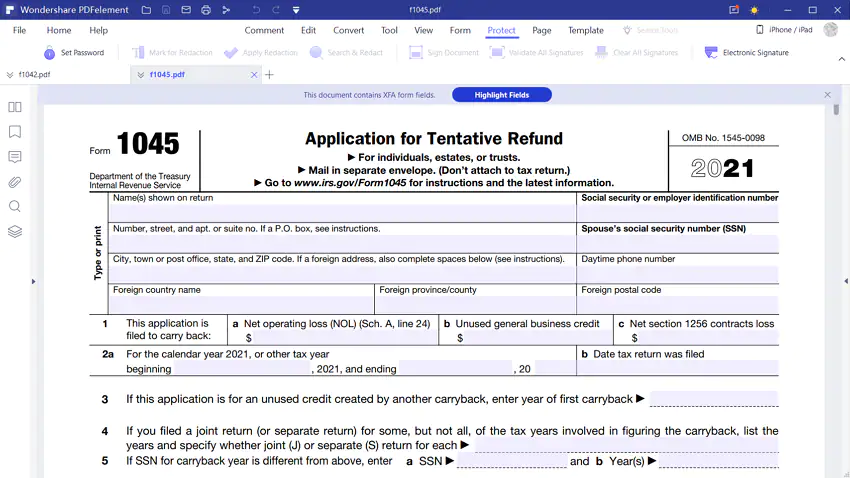The height and width of the screenshot is (478, 850).
Task: Click the Foreign postal code field
Action: (678, 305)
